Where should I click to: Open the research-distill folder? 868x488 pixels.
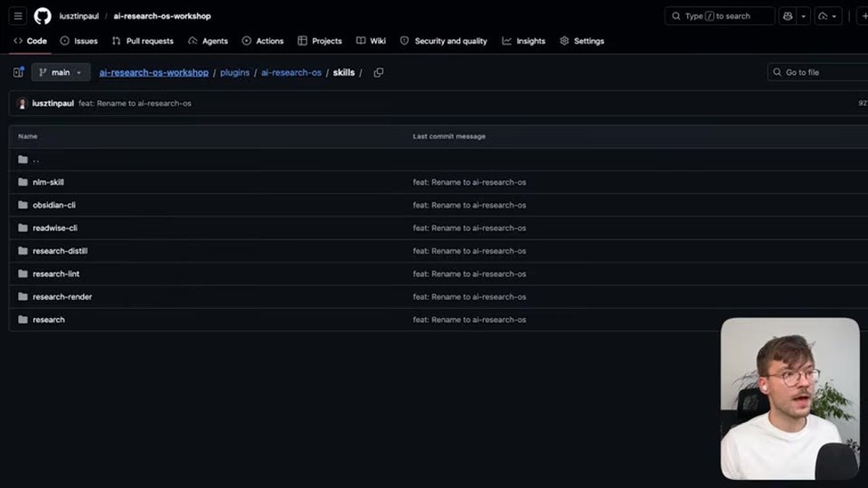[x=60, y=251]
